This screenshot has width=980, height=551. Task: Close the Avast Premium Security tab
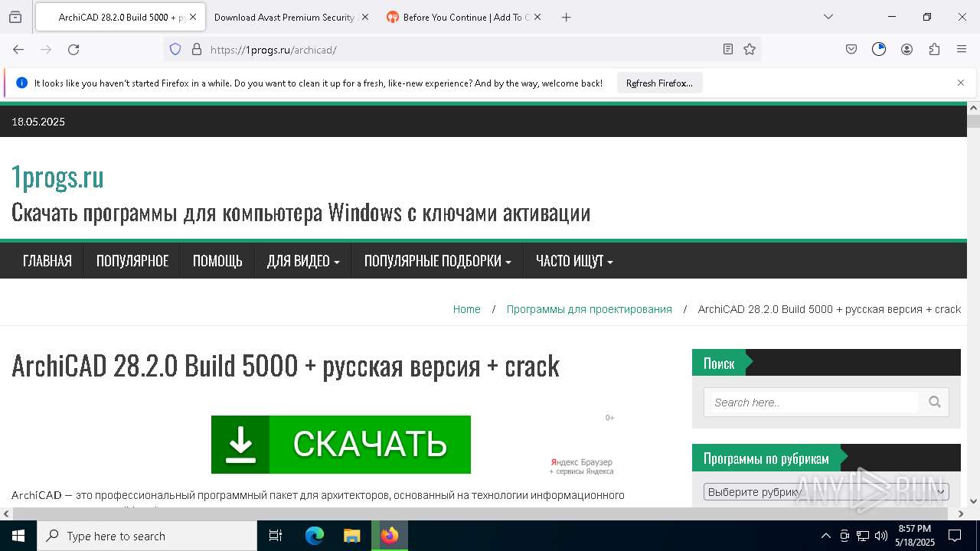click(364, 17)
